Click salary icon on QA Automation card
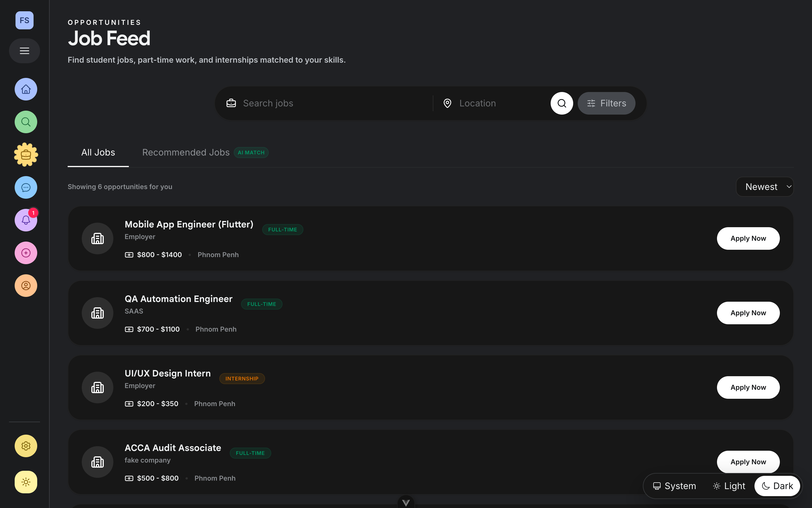The height and width of the screenshot is (508, 812). pyautogui.click(x=129, y=330)
